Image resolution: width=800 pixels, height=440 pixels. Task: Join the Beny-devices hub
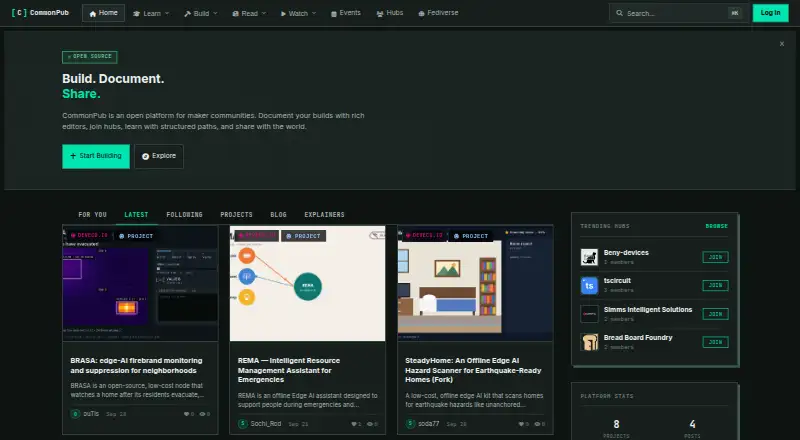click(x=715, y=257)
